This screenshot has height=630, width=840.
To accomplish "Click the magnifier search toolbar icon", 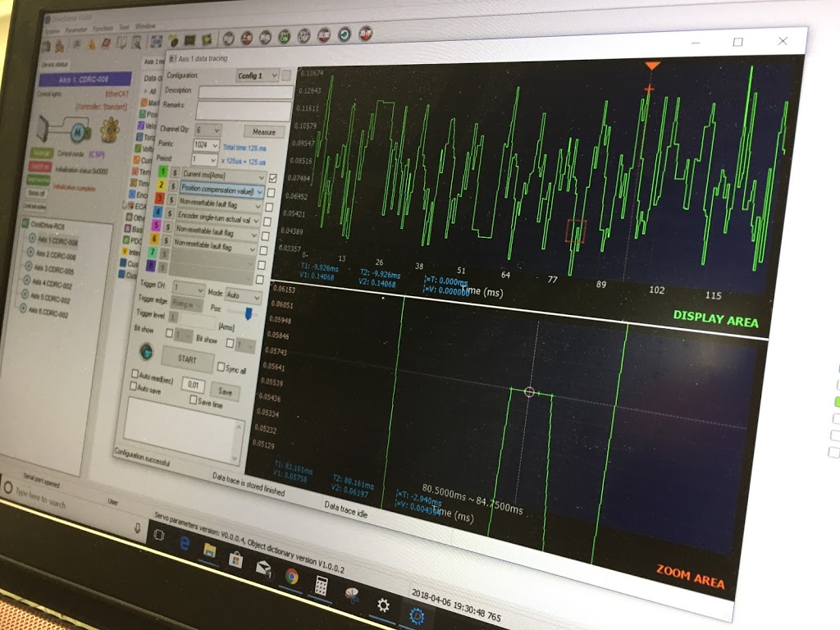I will point(137,43).
